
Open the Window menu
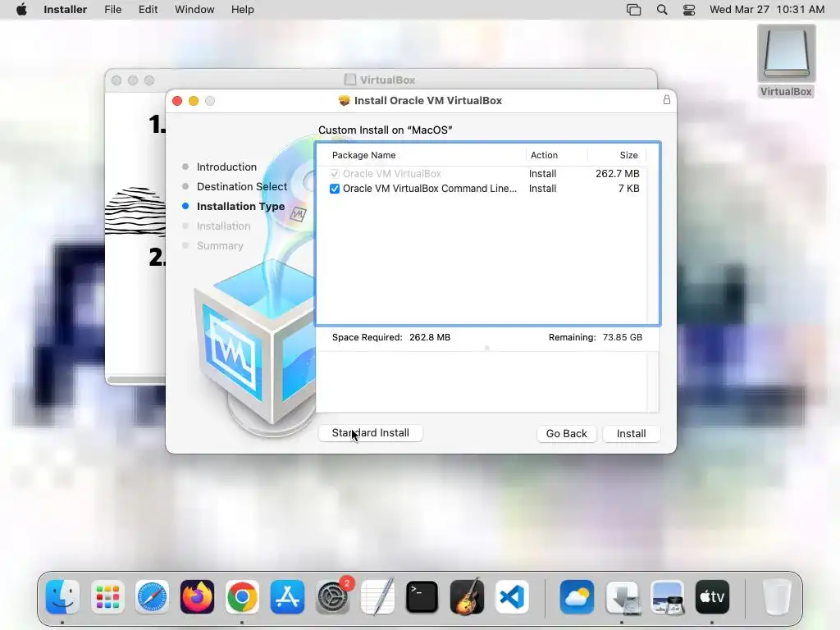tap(194, 10)
